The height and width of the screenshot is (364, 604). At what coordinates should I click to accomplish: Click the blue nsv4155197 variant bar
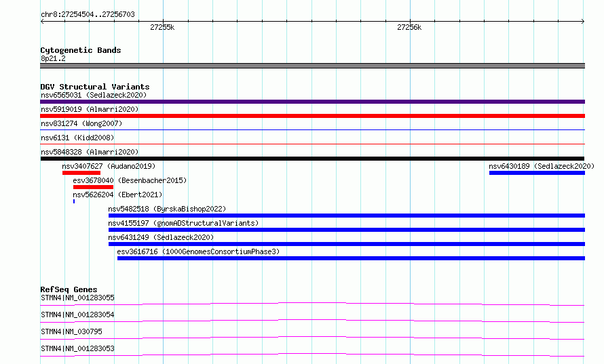347,230
